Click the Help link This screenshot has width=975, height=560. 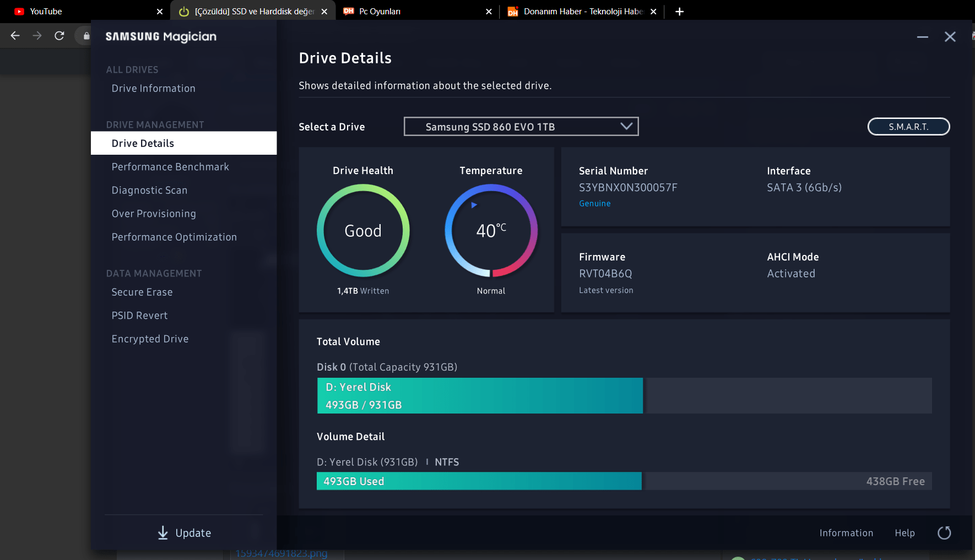904,533
